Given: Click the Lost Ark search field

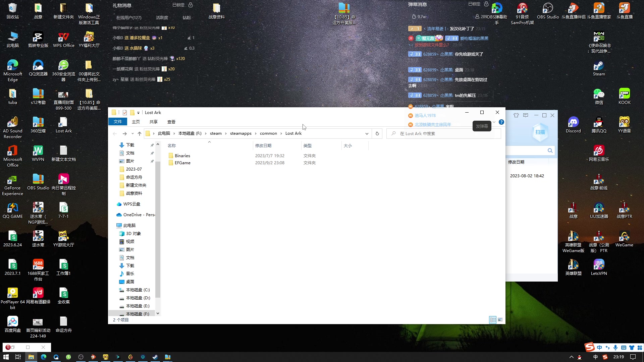Looking at the screenshot, I should 446,133.
